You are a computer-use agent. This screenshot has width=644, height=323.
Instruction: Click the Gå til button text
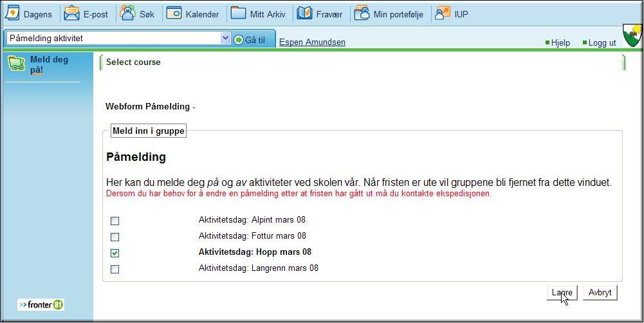point(255,41)
